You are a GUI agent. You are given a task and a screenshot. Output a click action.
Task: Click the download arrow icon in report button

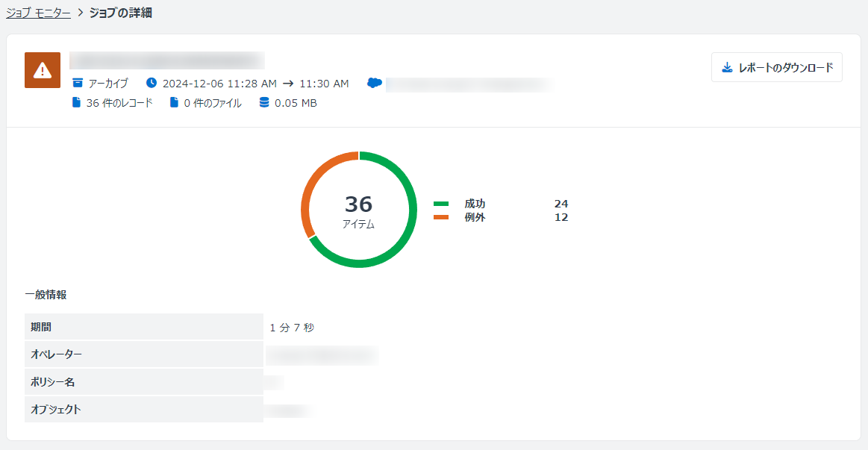[727, 67]
